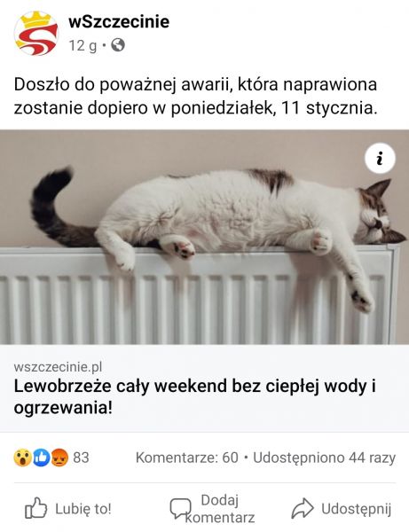
Task: Click the wow reaction emoji
Action: click(22, 458)
